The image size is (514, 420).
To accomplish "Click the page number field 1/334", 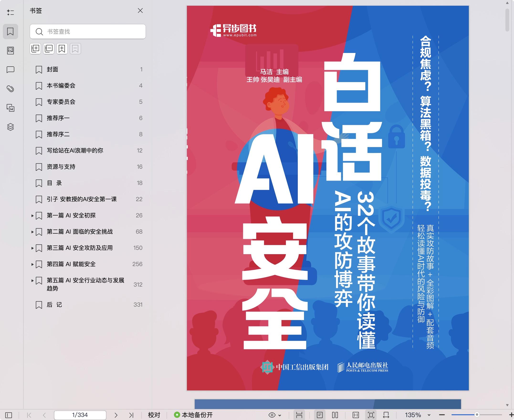I will click(x=80, y=415).
